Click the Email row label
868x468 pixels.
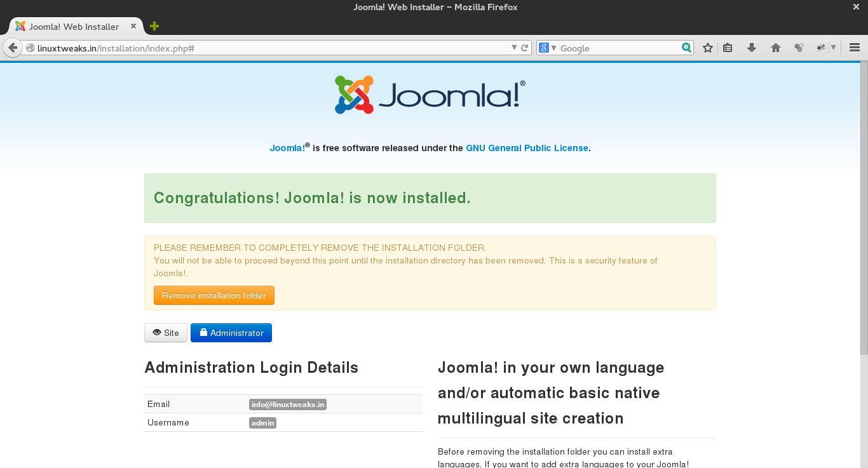[x=158, y=404]
